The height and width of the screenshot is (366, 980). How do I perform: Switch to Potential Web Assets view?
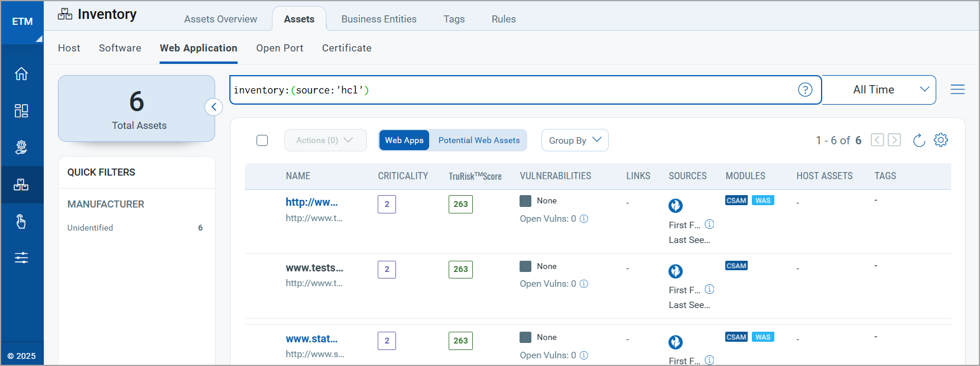(479, 140)
